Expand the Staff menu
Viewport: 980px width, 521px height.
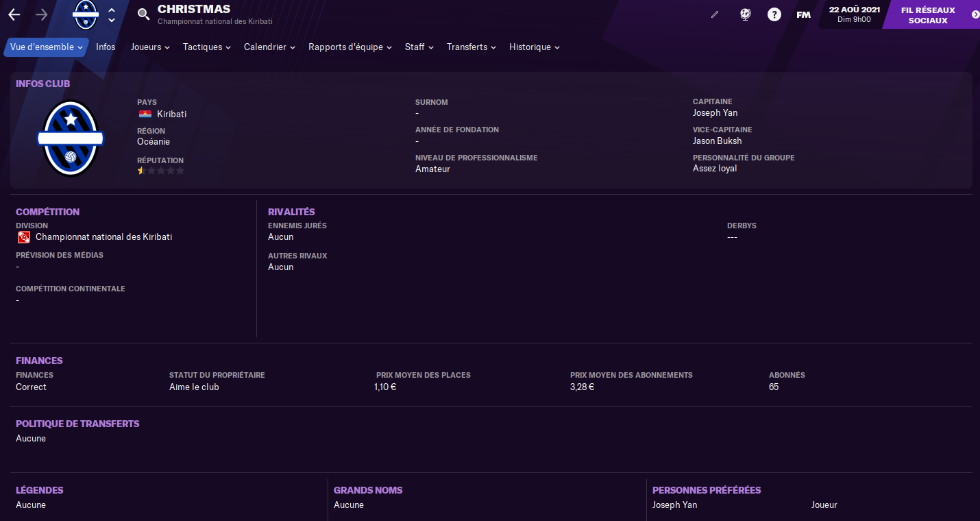pos(419,47)
